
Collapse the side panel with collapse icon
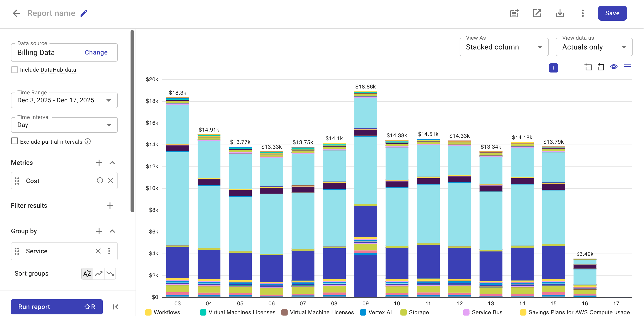pos(115,307)
